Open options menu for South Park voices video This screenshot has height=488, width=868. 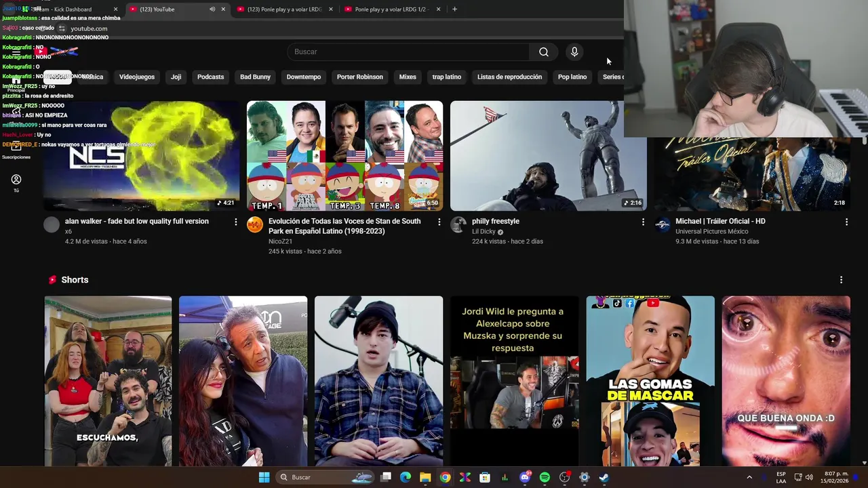pyautogui.click(x=439, y=222)
